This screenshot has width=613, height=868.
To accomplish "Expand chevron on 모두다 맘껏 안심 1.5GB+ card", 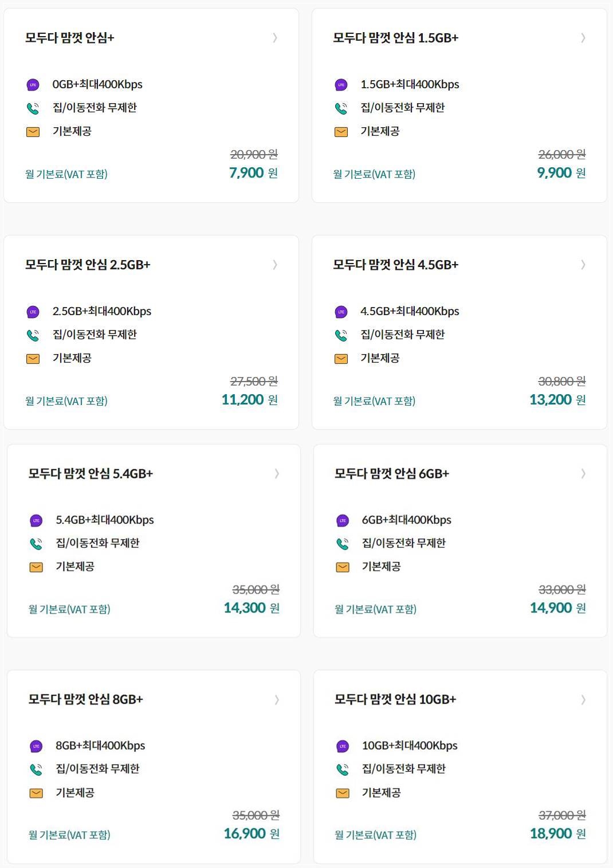I will tap(583, 38).
